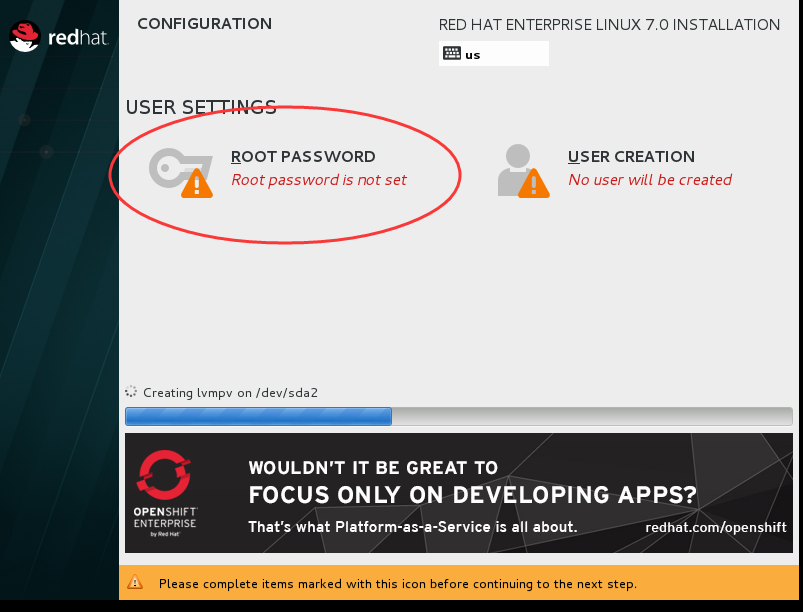Click the warning icon in orange bar

pyautogui.click(x=135, y=582)
